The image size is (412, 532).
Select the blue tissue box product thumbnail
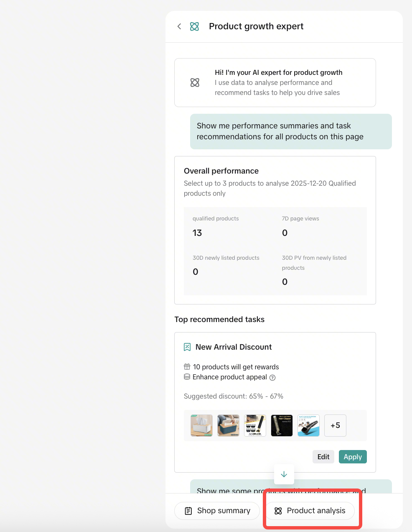228,425
